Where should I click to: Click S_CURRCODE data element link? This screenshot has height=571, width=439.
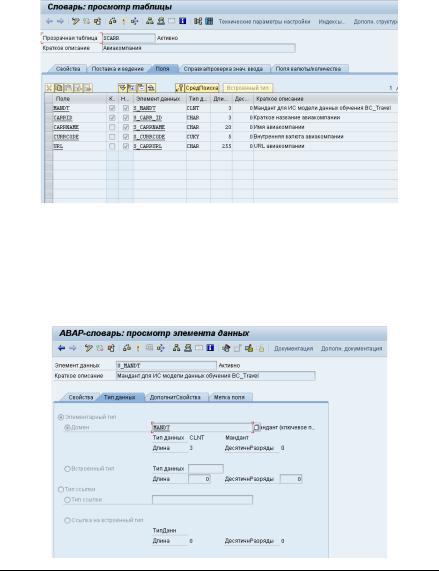click(x=149, y=137)
